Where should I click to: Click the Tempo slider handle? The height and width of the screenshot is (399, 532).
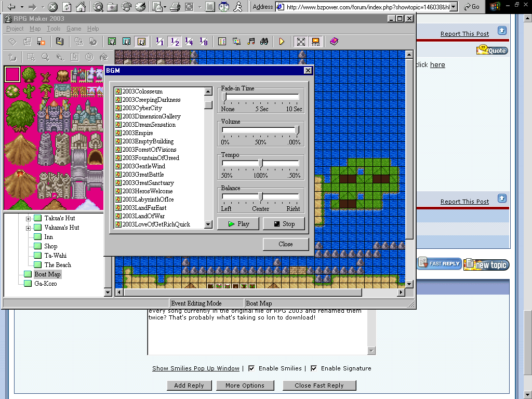[x=261, y=164]
